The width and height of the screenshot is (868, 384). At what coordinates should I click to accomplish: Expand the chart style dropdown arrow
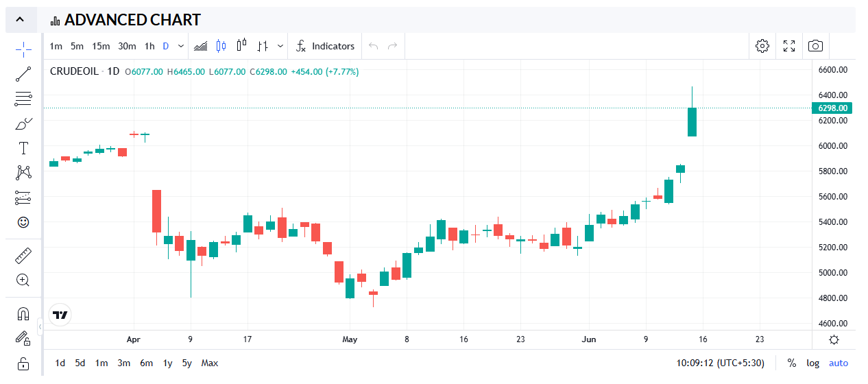[x=280, y=46]
